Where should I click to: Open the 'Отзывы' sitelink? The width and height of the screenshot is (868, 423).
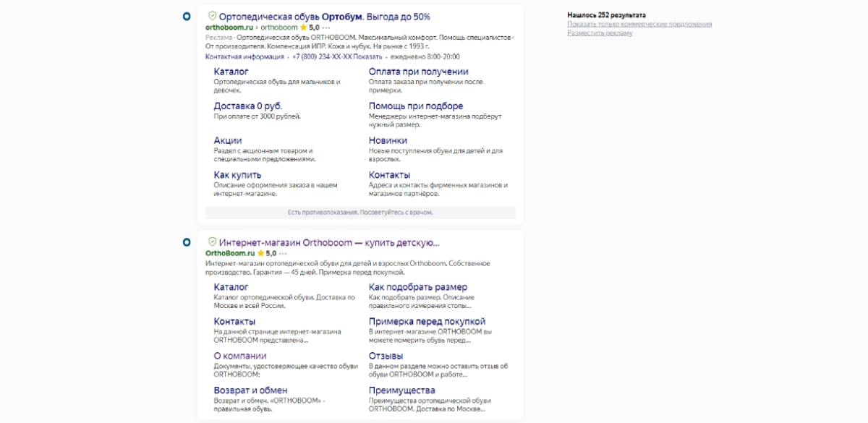386,356
